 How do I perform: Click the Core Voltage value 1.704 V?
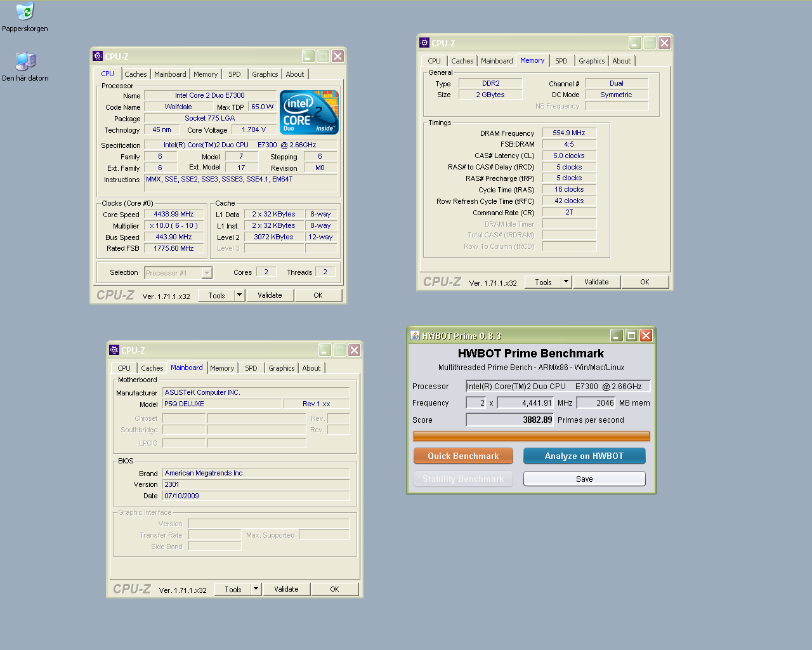coord(254,129)
